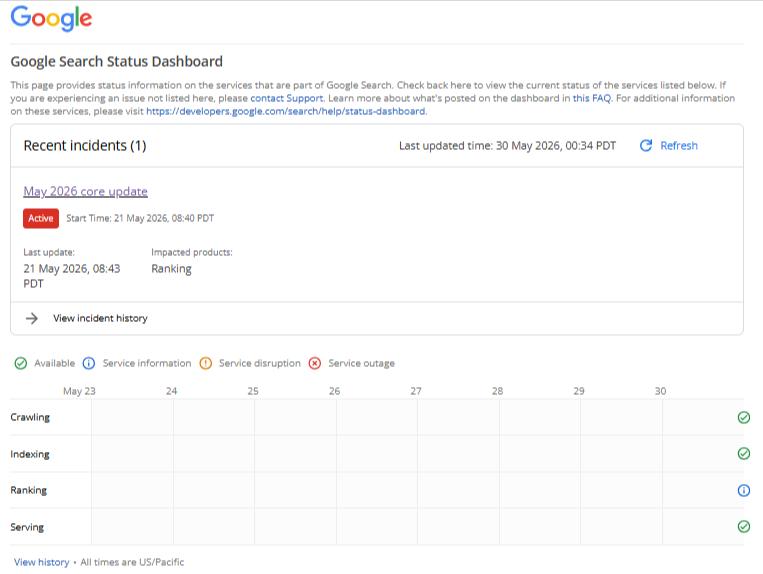Open the developers.google.com status-dashboard URL
The width and height of the screenshot is (763, 574).
pyautogui.click(x=286, y=111)
